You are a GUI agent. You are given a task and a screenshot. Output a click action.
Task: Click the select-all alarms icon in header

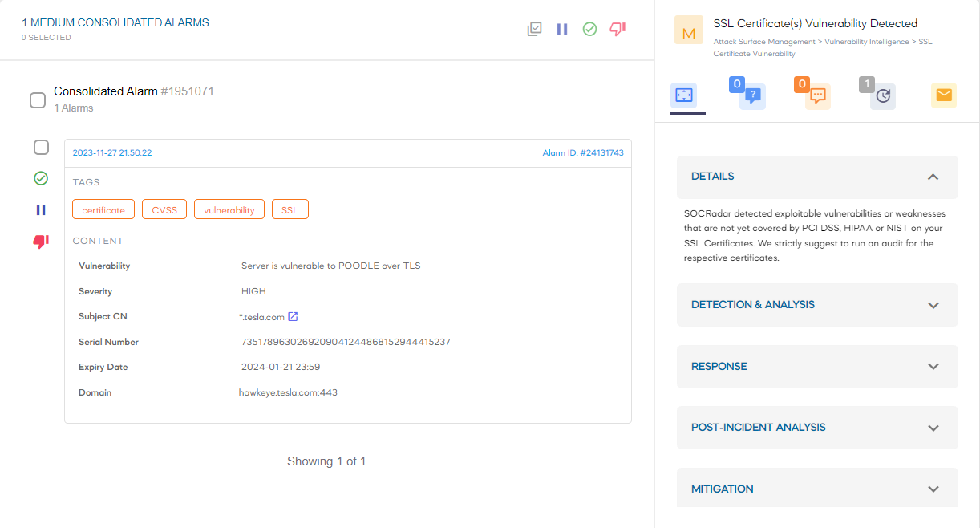point(535,29)
